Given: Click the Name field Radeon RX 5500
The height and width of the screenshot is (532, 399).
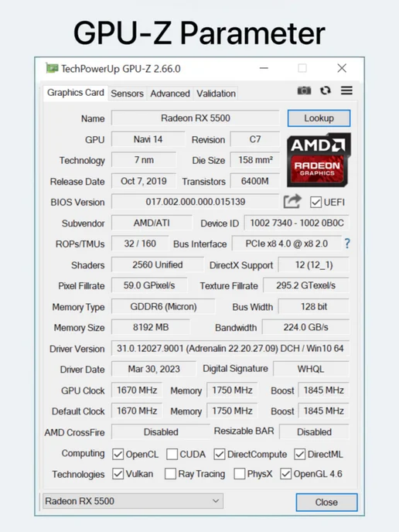Looking at the screenshot, I should 196,118.
